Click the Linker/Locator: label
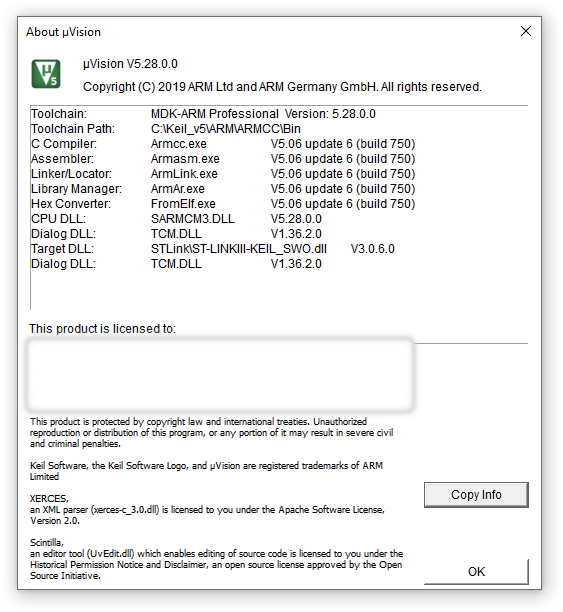The width and height of the screenshot is (563, 612). (71, 174)
